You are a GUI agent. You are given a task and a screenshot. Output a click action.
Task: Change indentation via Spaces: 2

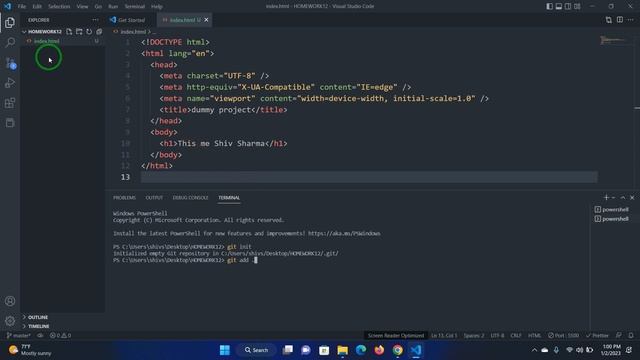click(x=473, y=336)
